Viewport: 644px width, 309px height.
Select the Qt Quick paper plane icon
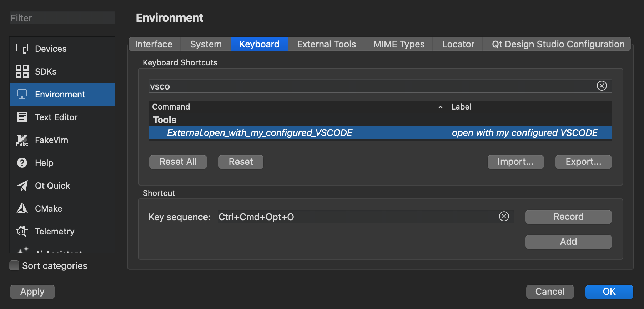pos(22,186)
